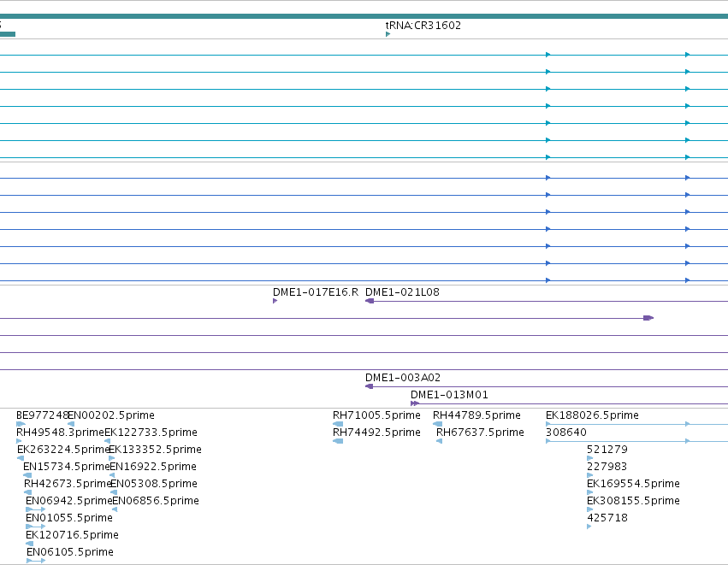
Task: Select the EN01055.5prime EST glyph
Action: [36, 527]
